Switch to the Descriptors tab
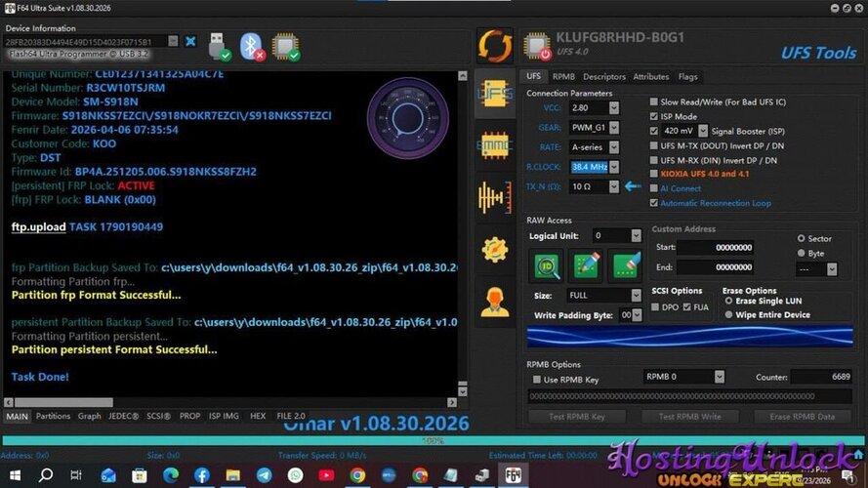 (604, 77)
